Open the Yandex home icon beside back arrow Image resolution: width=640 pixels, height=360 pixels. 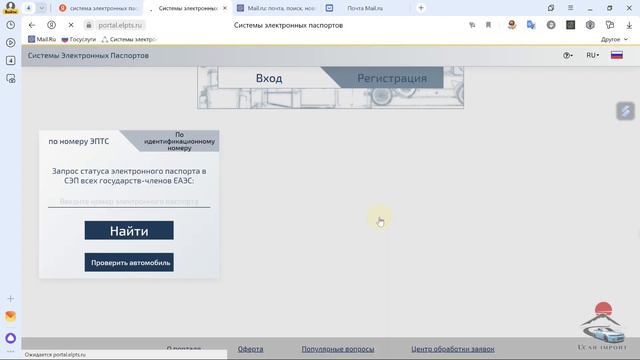[51, 25]
